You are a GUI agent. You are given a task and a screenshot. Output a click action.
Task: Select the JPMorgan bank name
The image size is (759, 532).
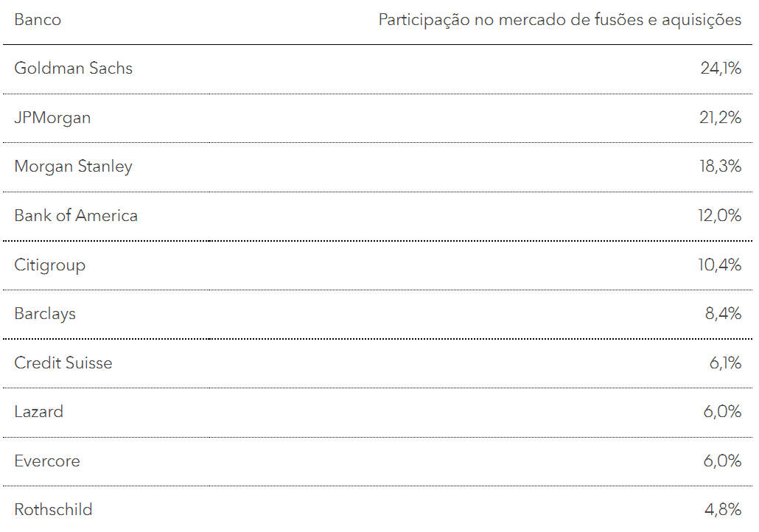[x=52, y=118]
